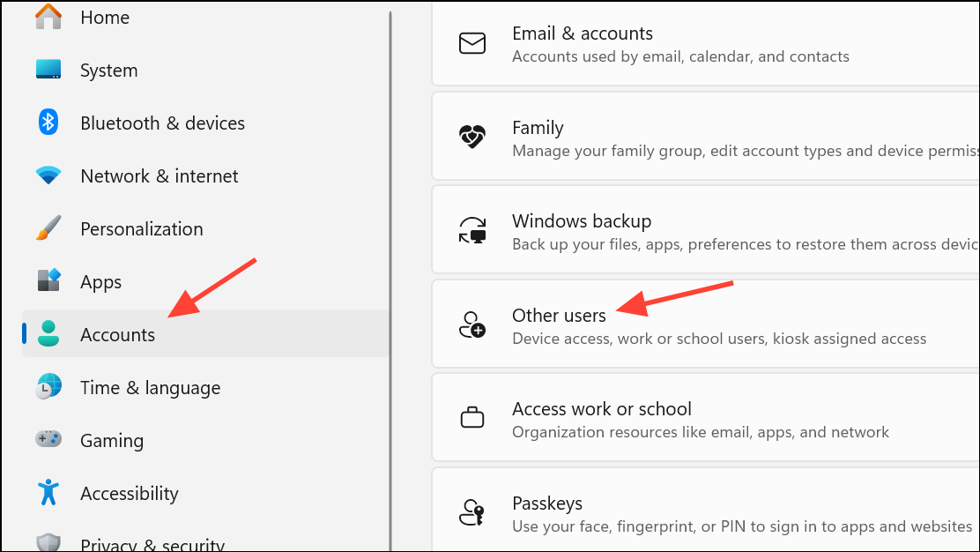
Task: Click the Other users add-person icon
Action: pyautogui.click(x=471, y=324)
